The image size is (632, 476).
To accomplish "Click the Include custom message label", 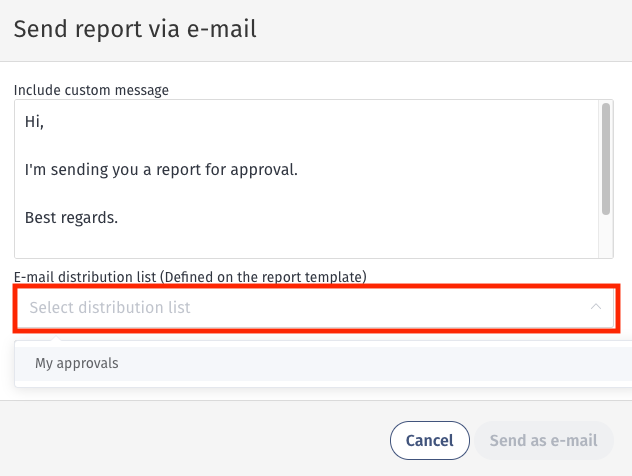I will 91,90.
